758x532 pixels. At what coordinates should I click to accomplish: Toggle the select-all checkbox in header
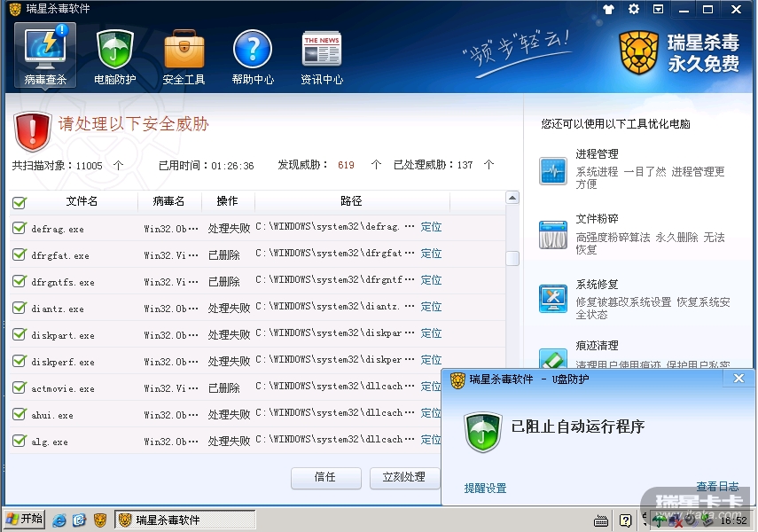[19, 203]
